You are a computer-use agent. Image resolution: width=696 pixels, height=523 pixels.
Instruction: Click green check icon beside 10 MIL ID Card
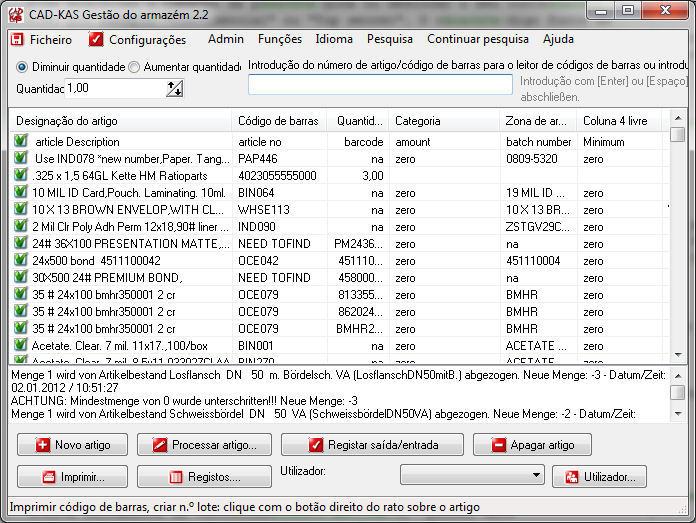point(20,192)
